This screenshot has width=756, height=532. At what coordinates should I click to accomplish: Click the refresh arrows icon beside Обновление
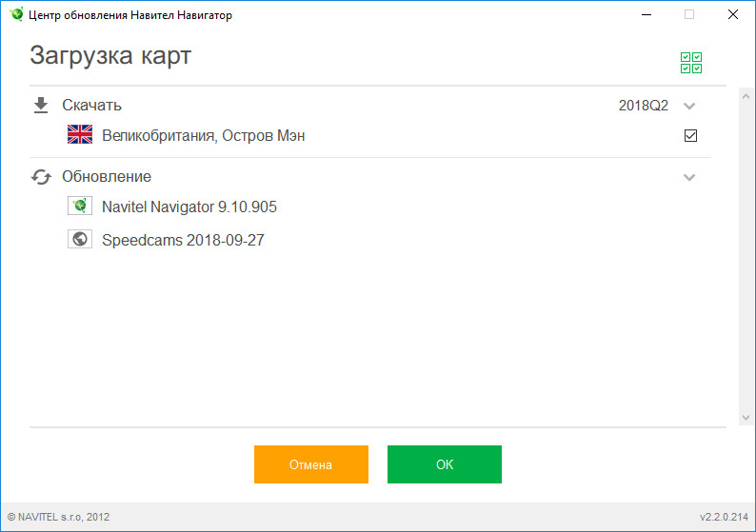[x=41, y=177]
